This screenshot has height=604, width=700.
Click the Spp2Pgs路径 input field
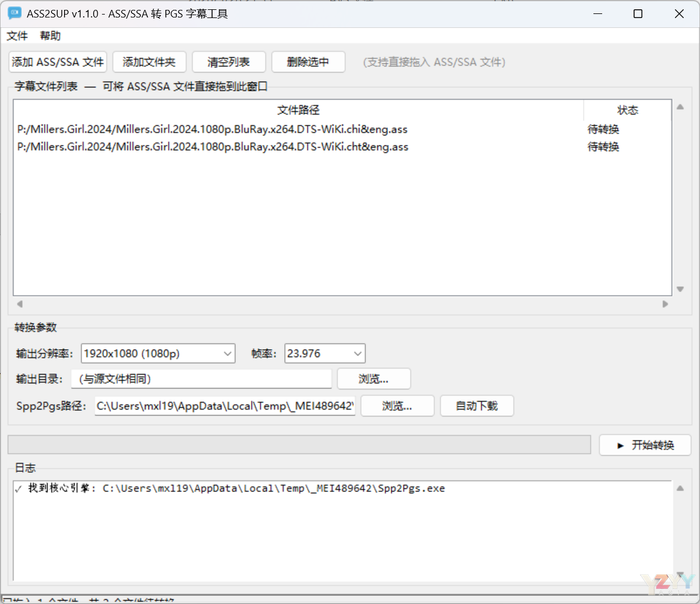(225, 406)
